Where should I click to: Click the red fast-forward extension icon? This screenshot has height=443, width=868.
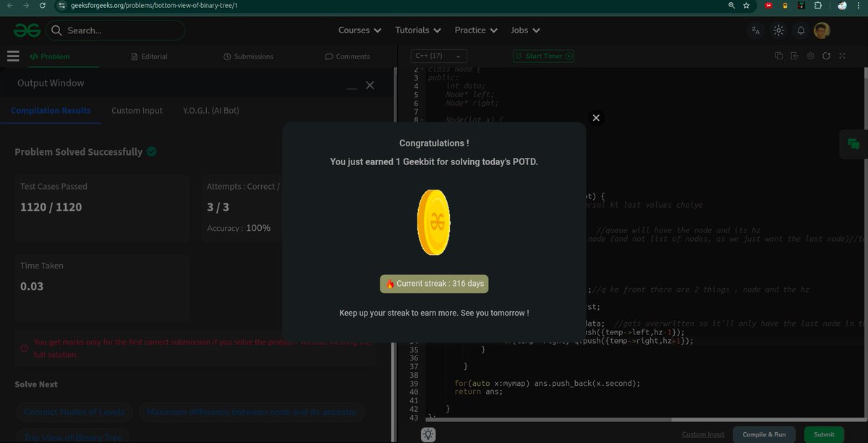click(x=768, y=5)
